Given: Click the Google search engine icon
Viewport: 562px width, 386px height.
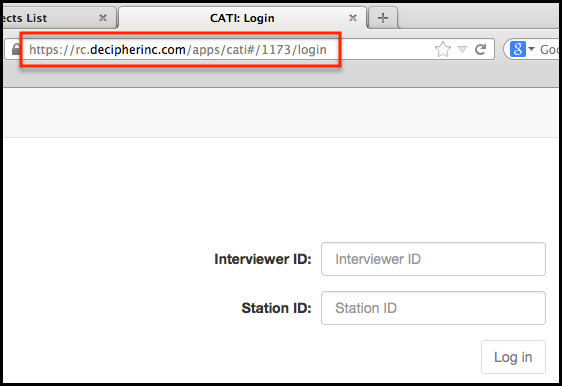Looking at the screenshot, I should tap(518, 49).
